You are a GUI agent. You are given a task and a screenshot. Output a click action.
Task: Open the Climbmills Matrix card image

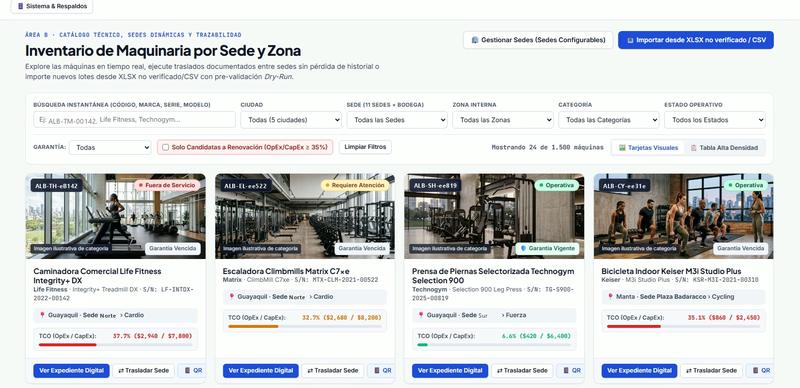coord(305,216)
